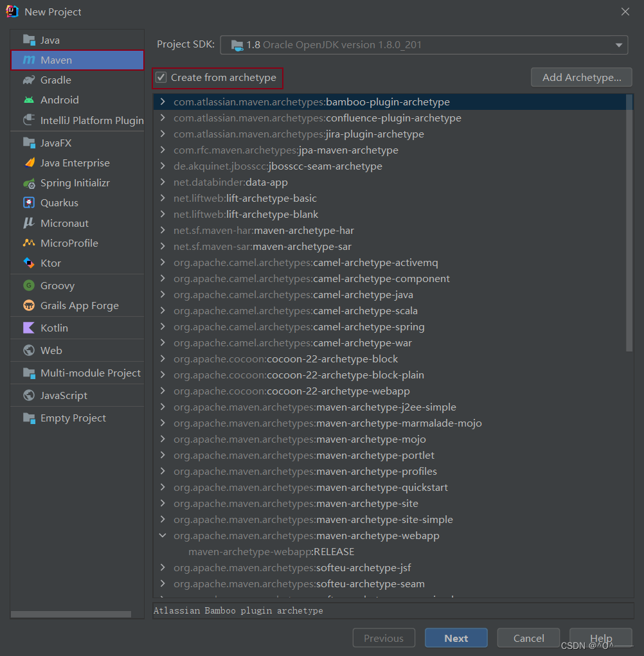Screen dimensions: 644x656
Task: Click the MicroProfile icon
Action: coord(29,243)
